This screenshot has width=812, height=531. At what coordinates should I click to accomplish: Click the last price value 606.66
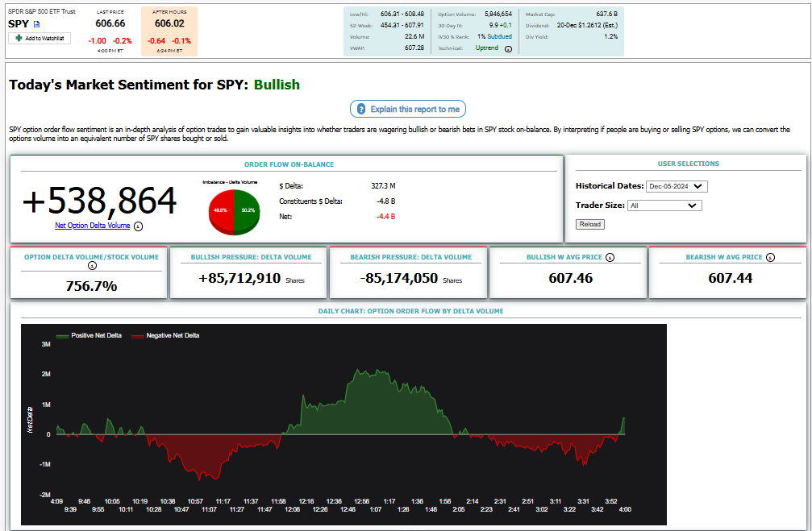[x=110, y=24]
